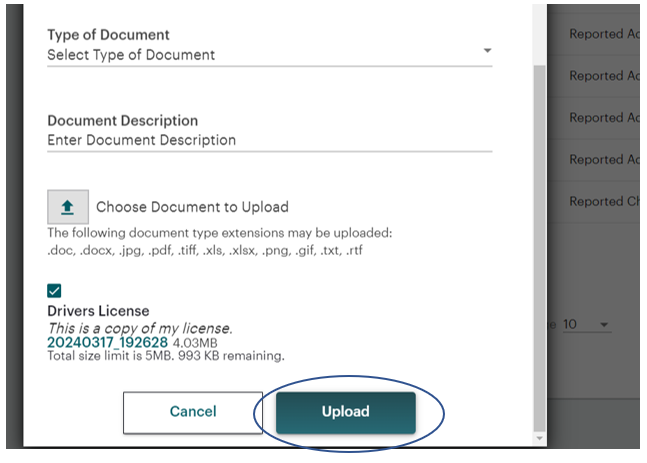Open the 20240317_192628 file link
Screen dimensions: 647x463
point(107,342)
